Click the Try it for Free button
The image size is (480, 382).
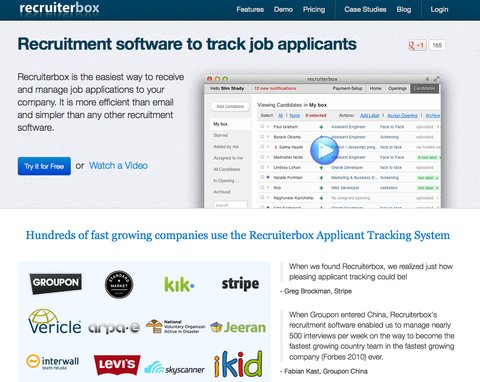point(44,166)
